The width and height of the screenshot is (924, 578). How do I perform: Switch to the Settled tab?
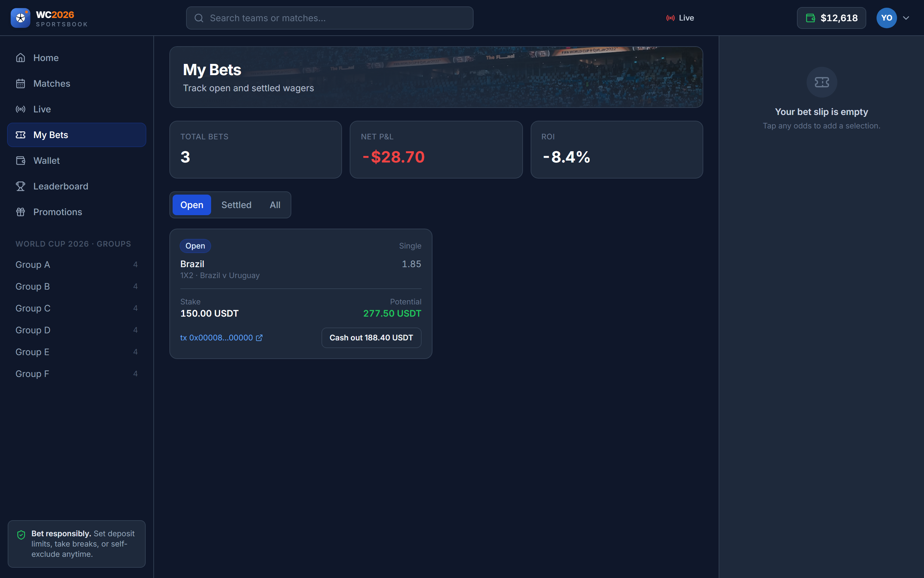(x=236, y=205)
